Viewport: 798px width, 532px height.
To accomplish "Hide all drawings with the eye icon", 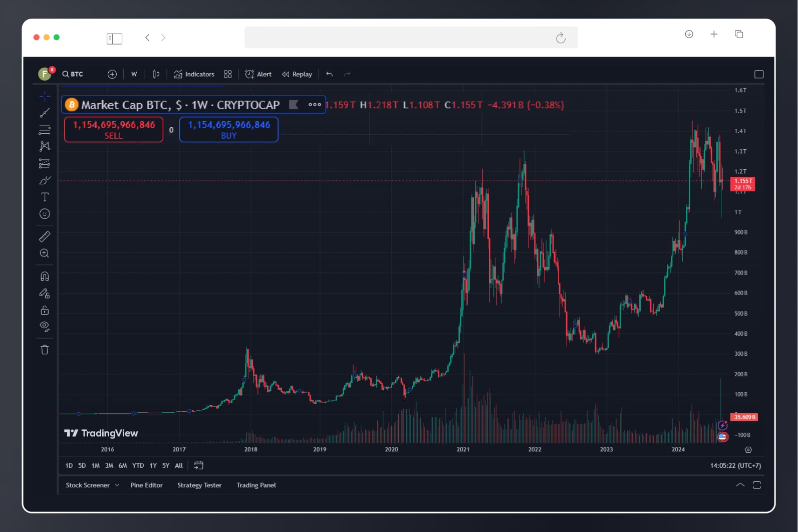I will [45, 327].
